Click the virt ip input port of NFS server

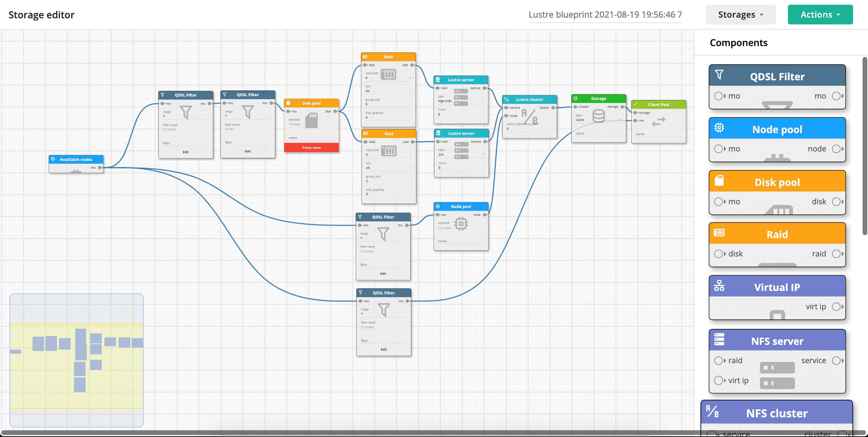[718, 380]
